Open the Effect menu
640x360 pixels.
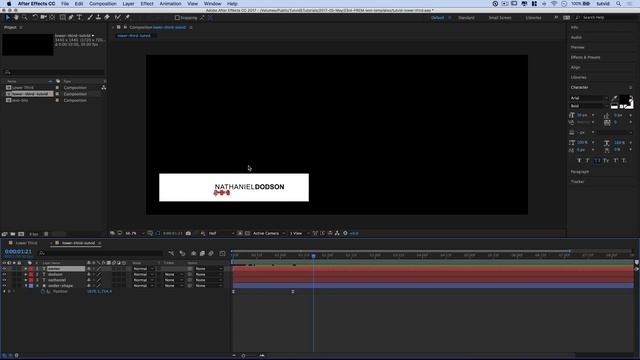147,4
